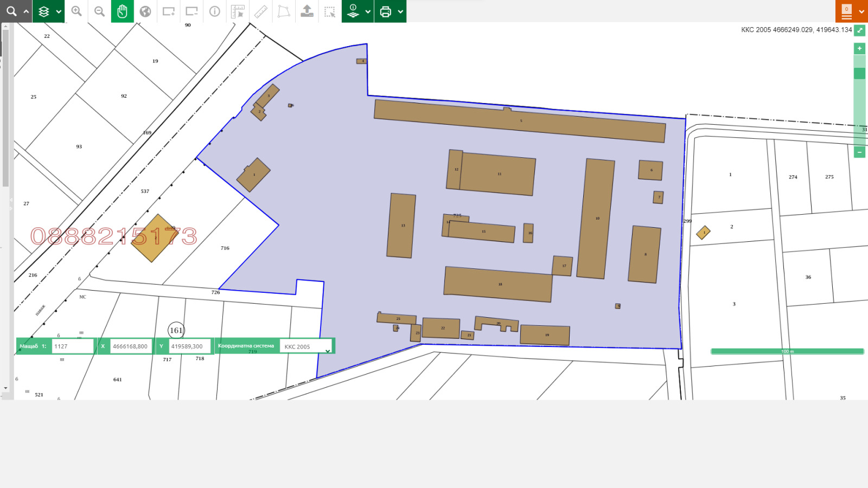Open the search magnifier tool
868x488 pixels.
11,11
